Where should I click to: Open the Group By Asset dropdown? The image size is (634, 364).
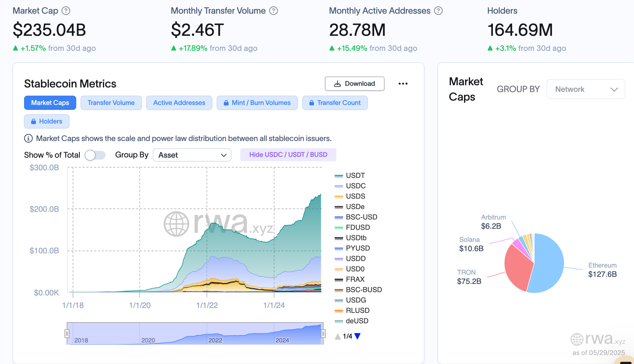pyautogui.click(x=192, y=155)
